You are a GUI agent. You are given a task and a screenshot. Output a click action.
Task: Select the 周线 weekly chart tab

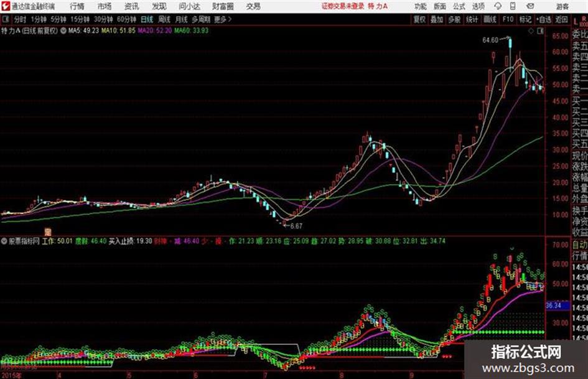click(x=164, y=19)
